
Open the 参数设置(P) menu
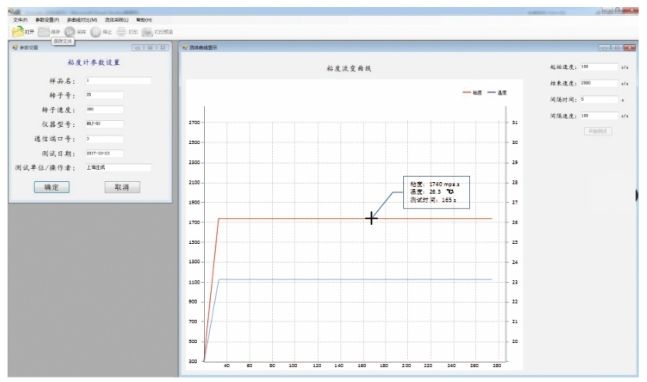coord(47,20)
